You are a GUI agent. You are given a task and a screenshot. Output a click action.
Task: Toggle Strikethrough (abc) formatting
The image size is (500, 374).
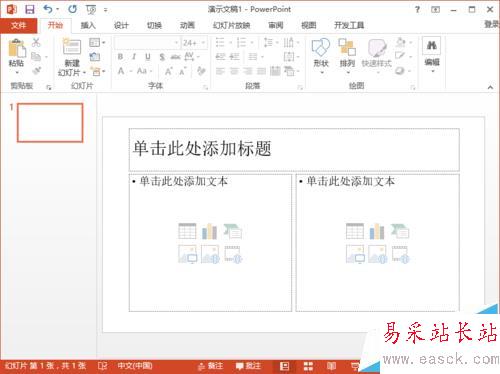tap(175, 57)
